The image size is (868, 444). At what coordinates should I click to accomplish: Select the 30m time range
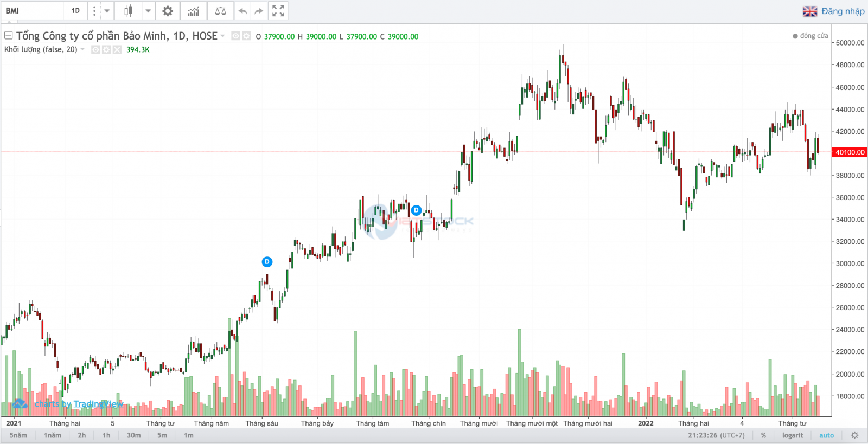pos(134,435)
